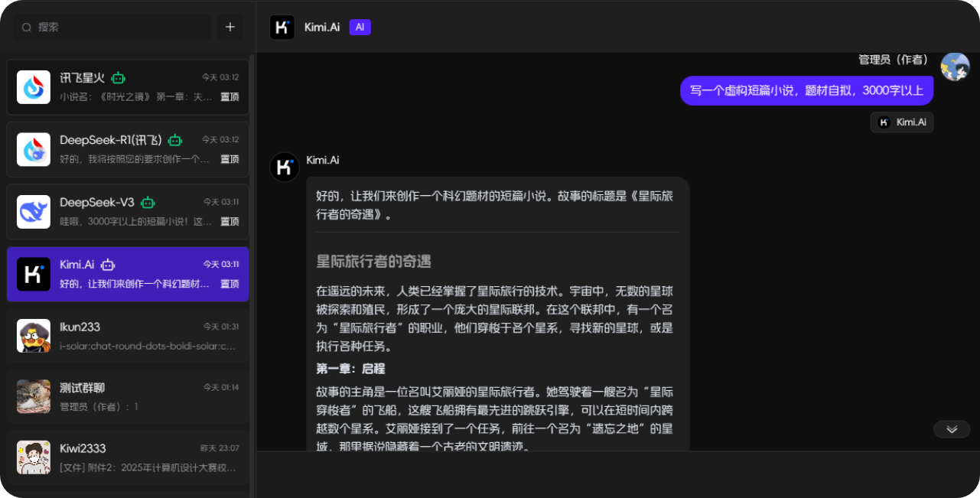Click the 测试群聊 group avatar
This screenshot has height=498, width=980.
click(x=34, y=397)
